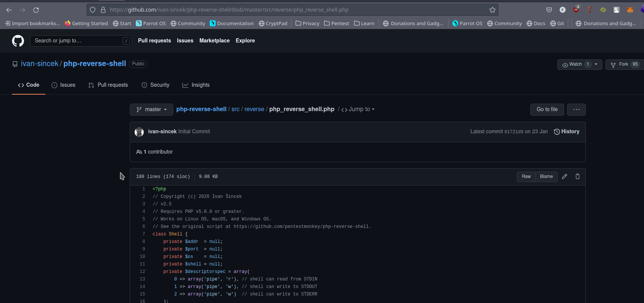Screen dimensions: 644x303
Task: Fork the repository
Action: click(625, 64)
